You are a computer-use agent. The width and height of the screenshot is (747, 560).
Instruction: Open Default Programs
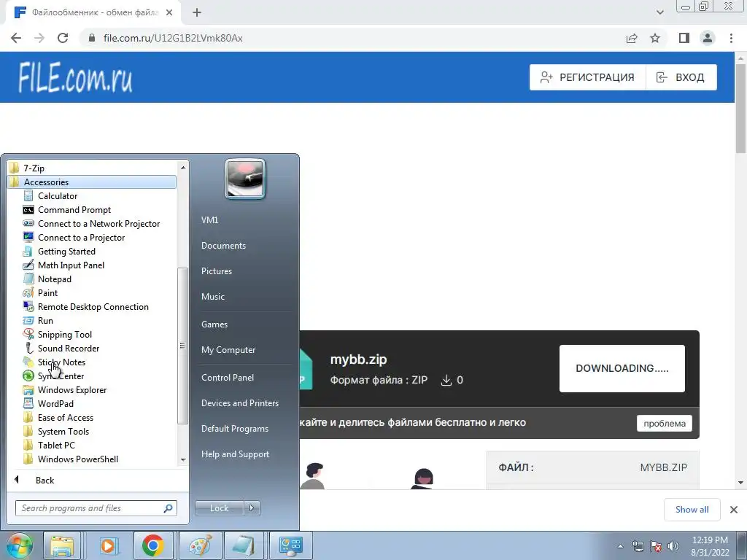pos(234,429)
